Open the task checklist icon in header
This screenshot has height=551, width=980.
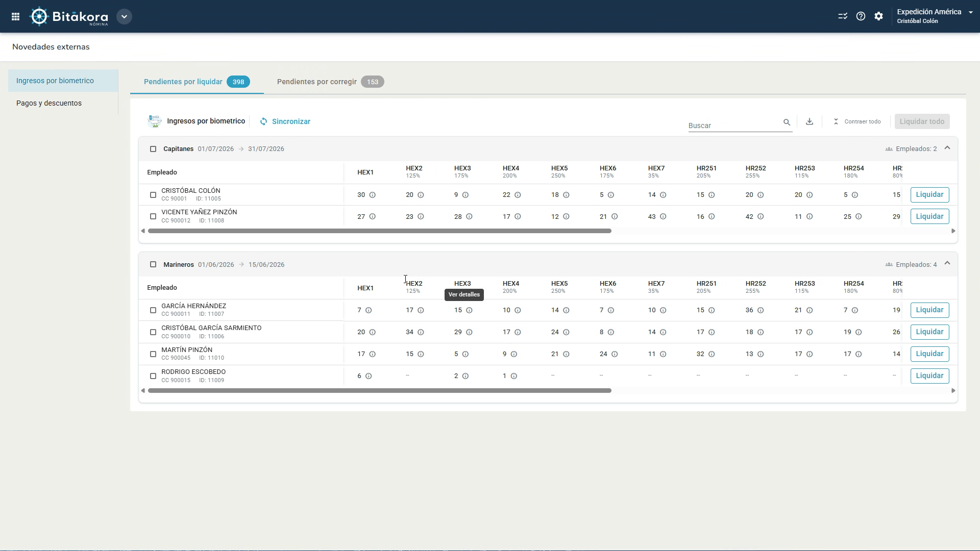[x=843, y=16]
